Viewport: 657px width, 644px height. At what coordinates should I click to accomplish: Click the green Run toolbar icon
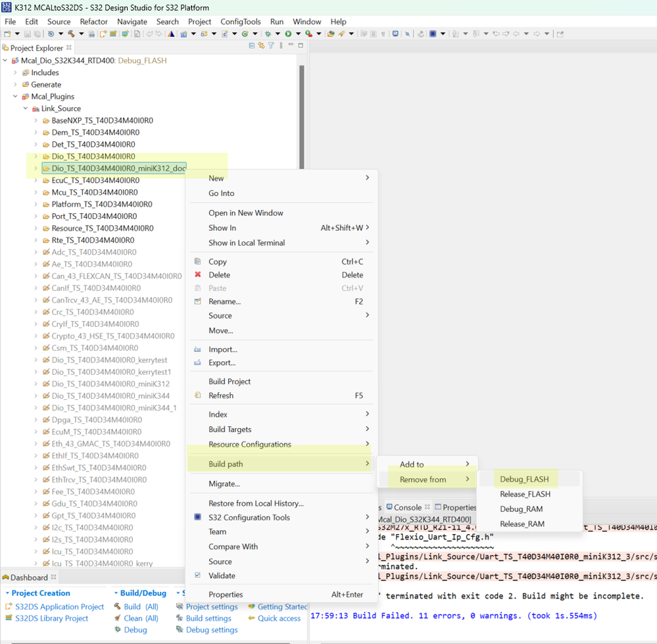click(x=288, y=34)
